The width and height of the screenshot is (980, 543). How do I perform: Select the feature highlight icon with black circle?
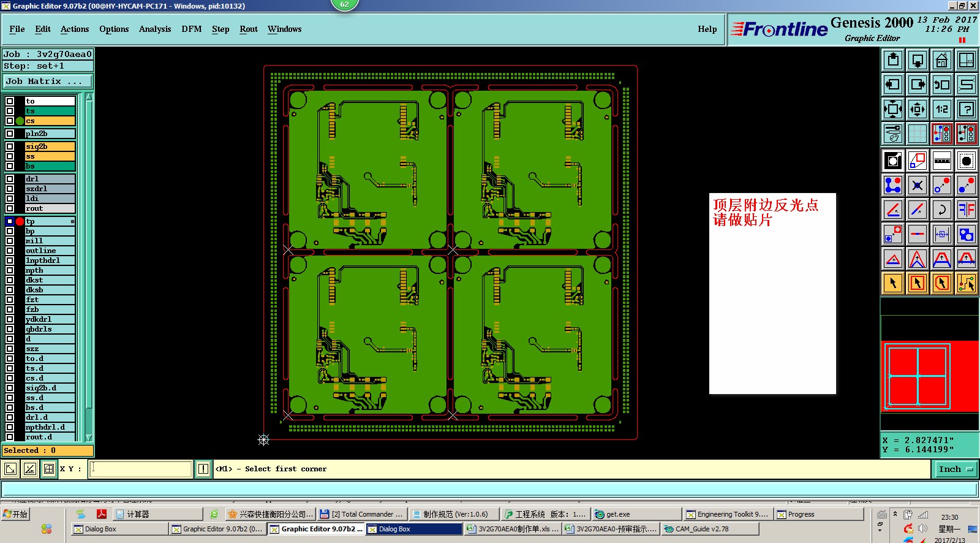967,161
